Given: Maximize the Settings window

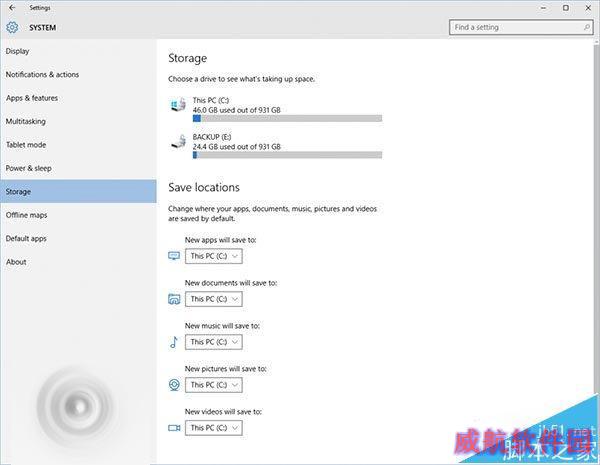Looking at the screenshot, I should tap(566, 8).
